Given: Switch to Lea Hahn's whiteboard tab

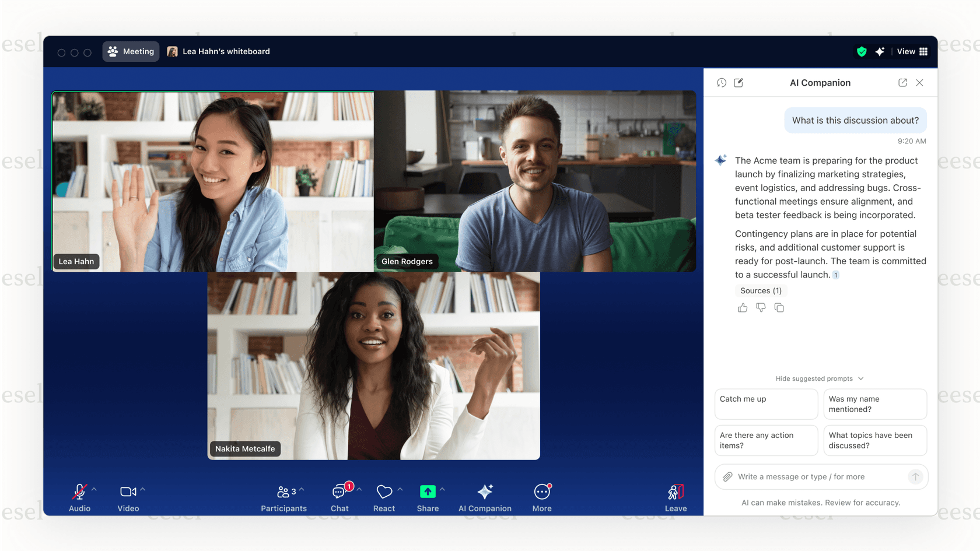Looking at the screenshot, I should [226, 51].
